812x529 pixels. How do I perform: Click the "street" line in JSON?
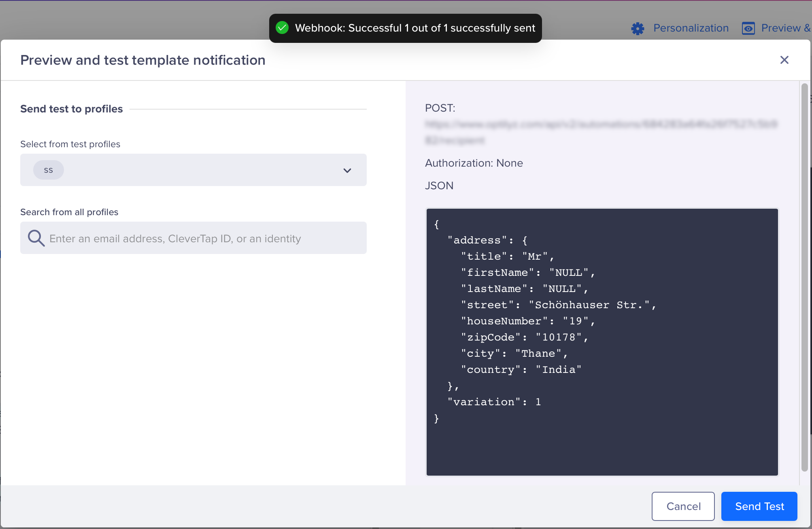coord(558,305)
